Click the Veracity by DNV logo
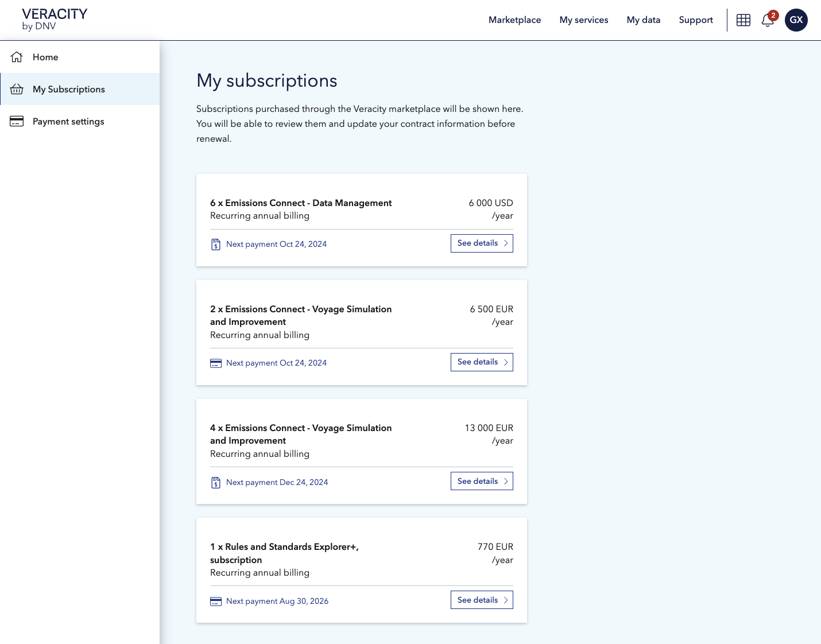Screen dimensions: 821x644 click(55, 20)
